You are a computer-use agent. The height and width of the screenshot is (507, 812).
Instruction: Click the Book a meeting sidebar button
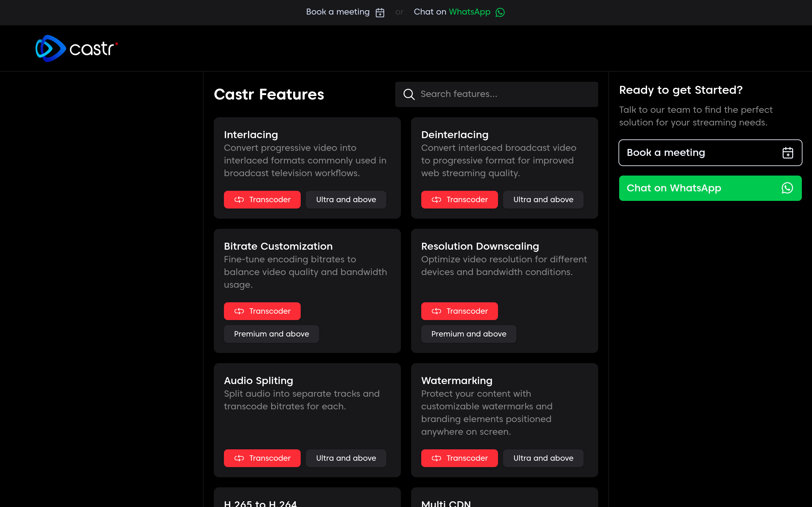(710, 152)
